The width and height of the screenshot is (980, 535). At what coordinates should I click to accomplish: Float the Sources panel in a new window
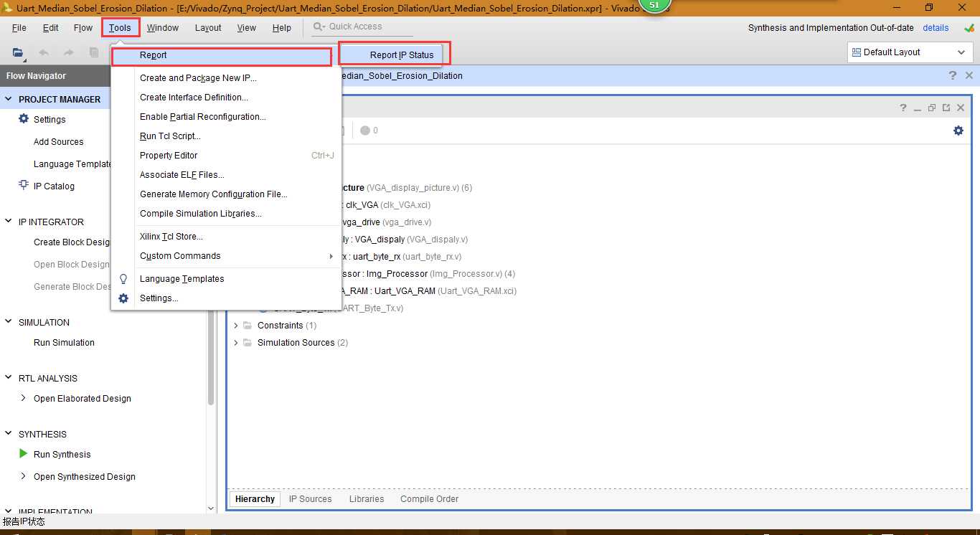946,108
